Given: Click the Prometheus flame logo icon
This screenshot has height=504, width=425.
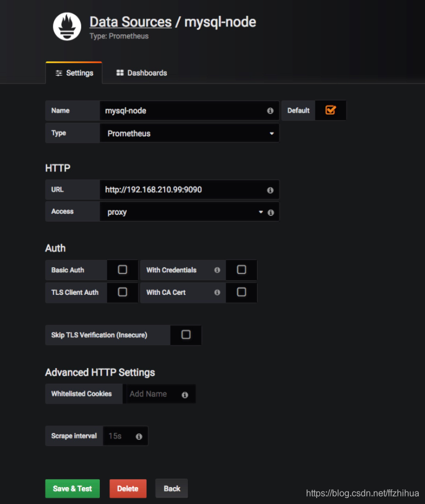Looking at the screenshot, I should click(x=67, y=26).
